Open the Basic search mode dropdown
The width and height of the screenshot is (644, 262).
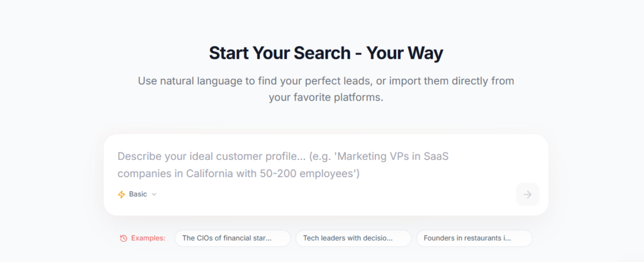[137, 195]
